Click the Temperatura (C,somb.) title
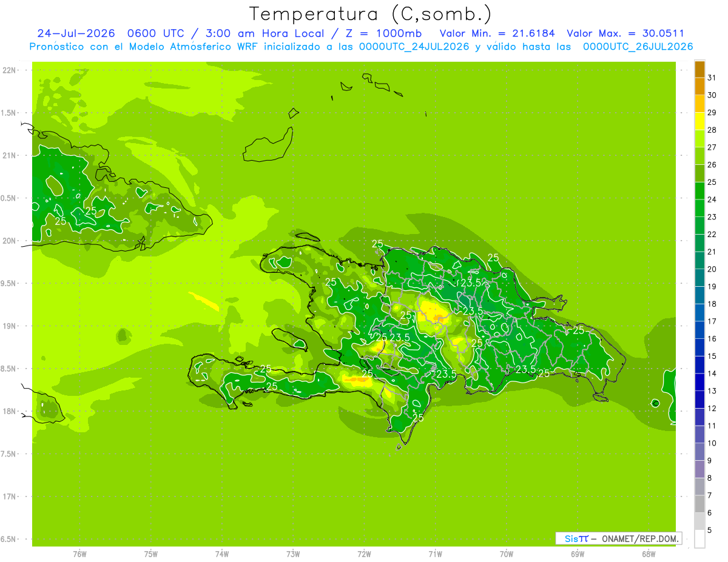This screenshot has width=728, height=562. (371, 13)
